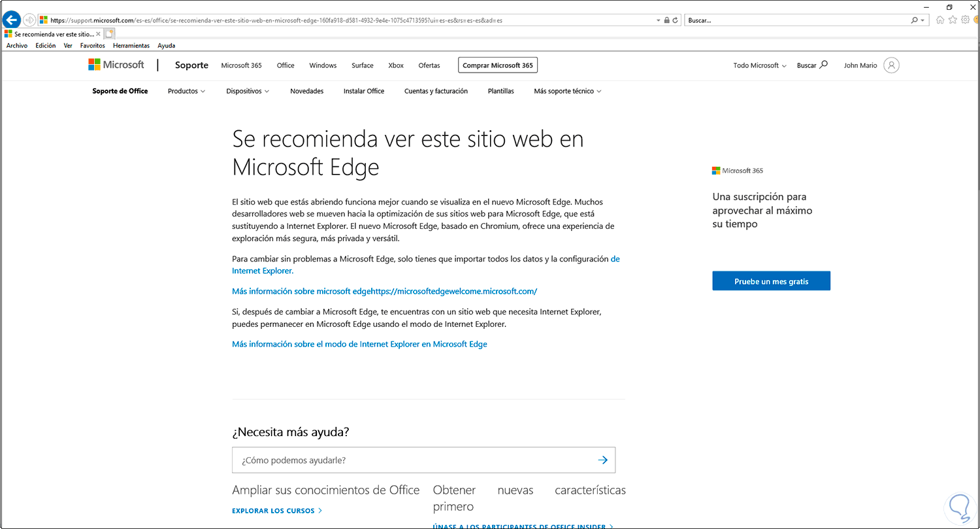Submit the help search arrow
Image resolution: width=980 pixels, height=529 pixels.
click(x=602, y=460)
